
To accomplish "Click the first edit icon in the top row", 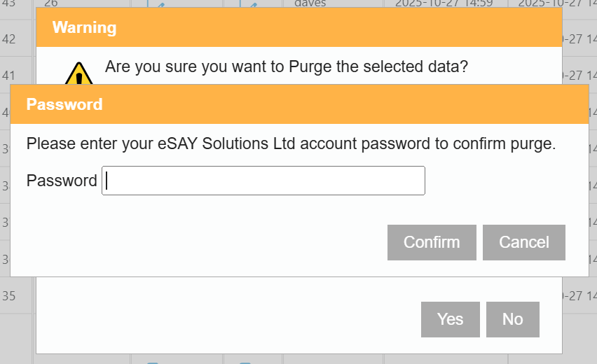I will coord(160,4).
